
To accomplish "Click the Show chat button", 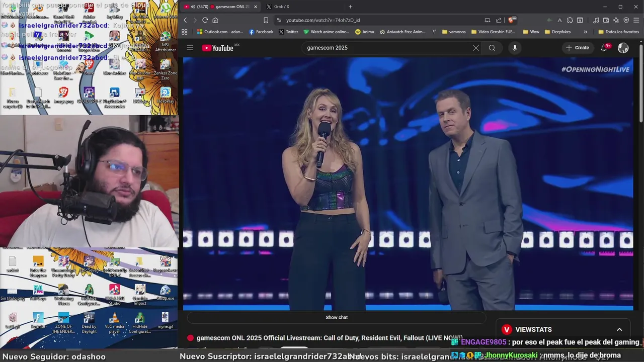I will point(337,317).
